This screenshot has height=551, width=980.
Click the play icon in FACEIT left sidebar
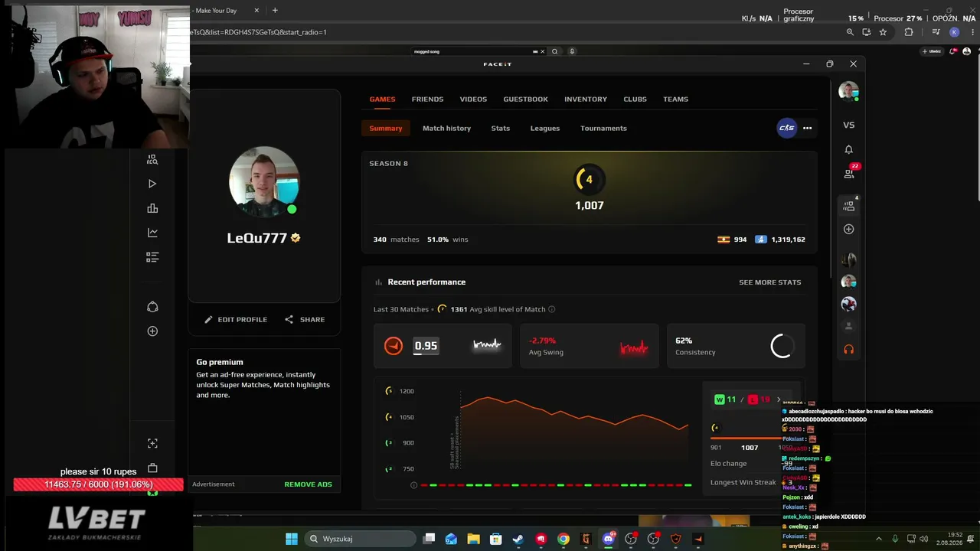pos(152,184)
